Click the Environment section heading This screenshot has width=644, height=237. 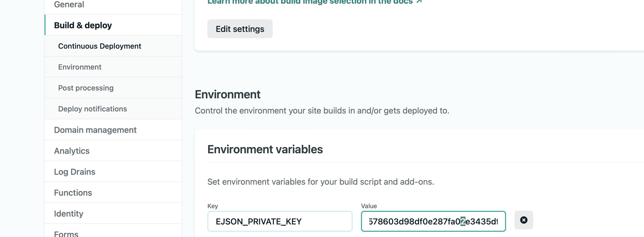coord(227,94)
